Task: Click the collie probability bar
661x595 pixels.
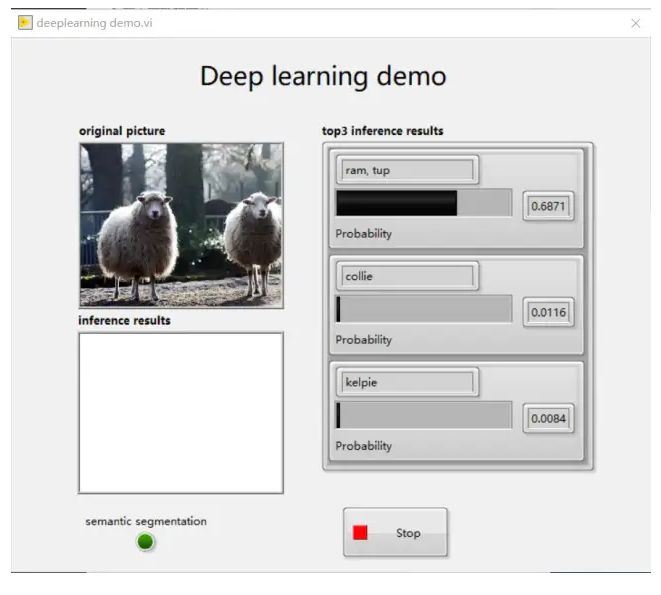Action: coord(423,309)
